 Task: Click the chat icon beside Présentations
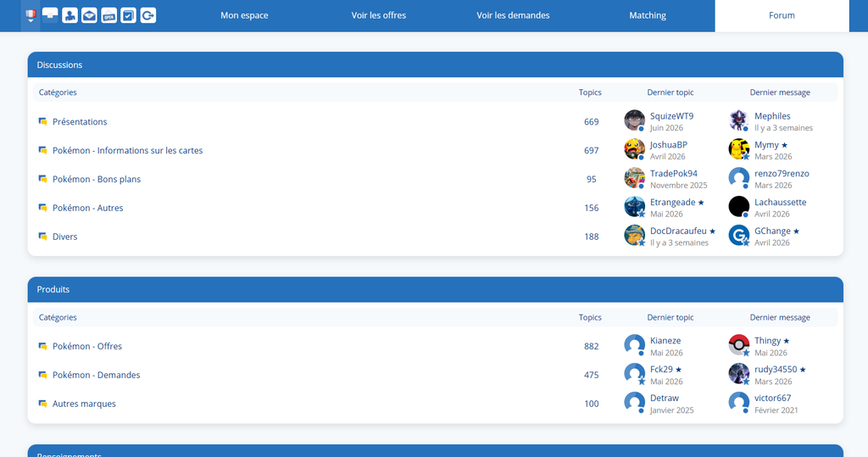(x=42, y=121)
